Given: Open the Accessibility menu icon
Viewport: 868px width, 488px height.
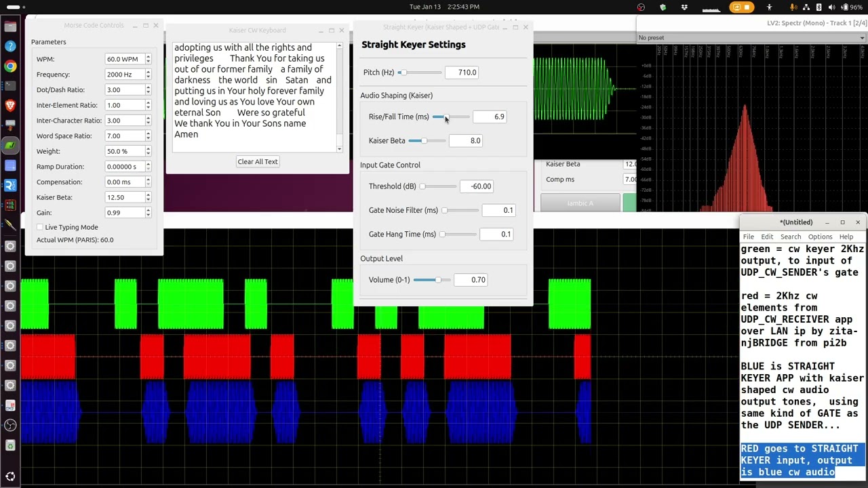Looking at the screenshot, I should pos(769,7).
